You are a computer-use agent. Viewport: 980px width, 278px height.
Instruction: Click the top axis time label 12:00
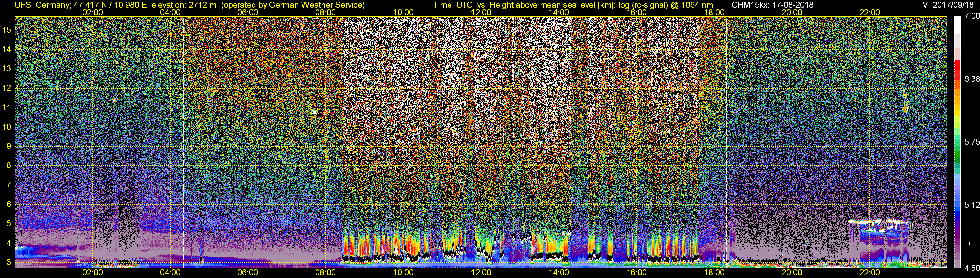(x=481, y=12)
